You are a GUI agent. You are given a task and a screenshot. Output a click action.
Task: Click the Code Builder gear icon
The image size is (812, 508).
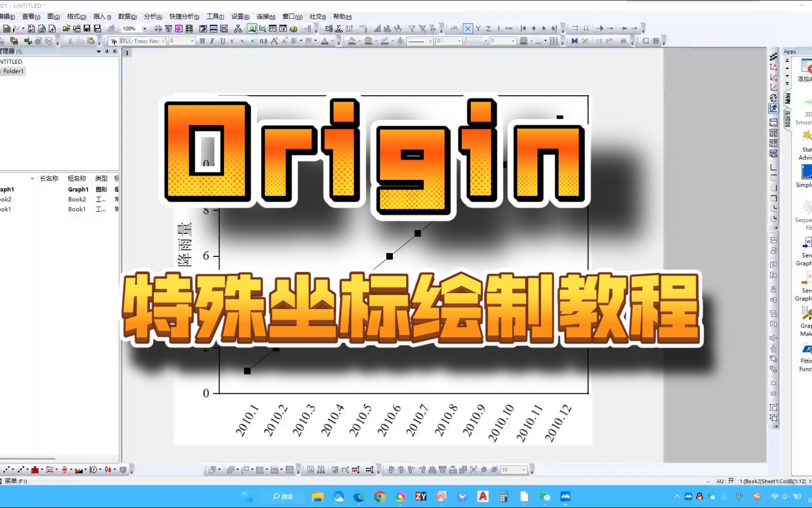pyautogui.click(x=293, y=29)
